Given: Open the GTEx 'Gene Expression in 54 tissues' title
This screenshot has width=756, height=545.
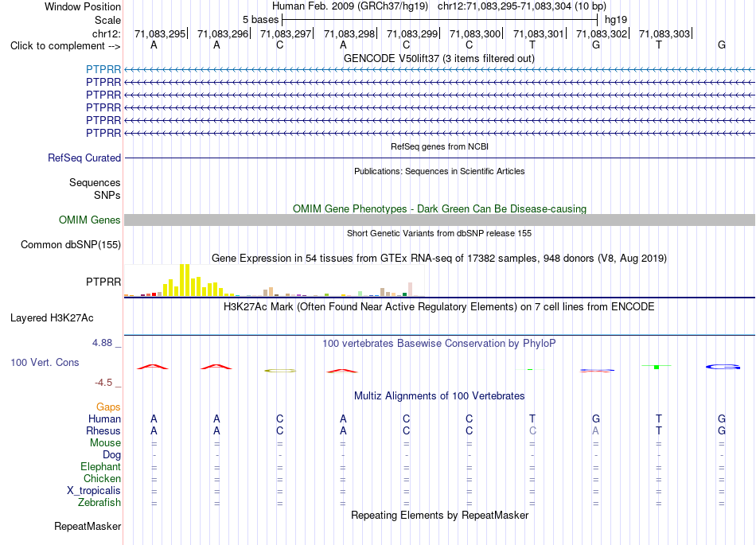Looking at the screenshot, I should tap(439, 259).
